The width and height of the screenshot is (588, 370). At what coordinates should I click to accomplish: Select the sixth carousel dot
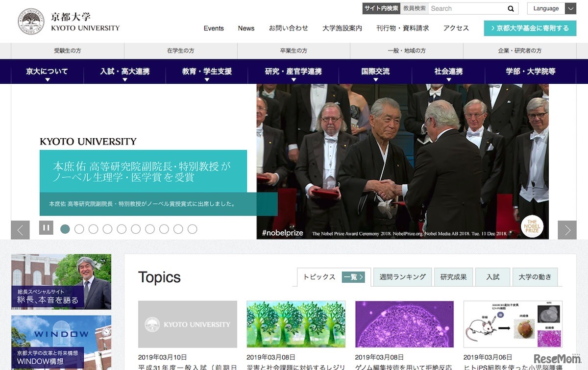136,229
